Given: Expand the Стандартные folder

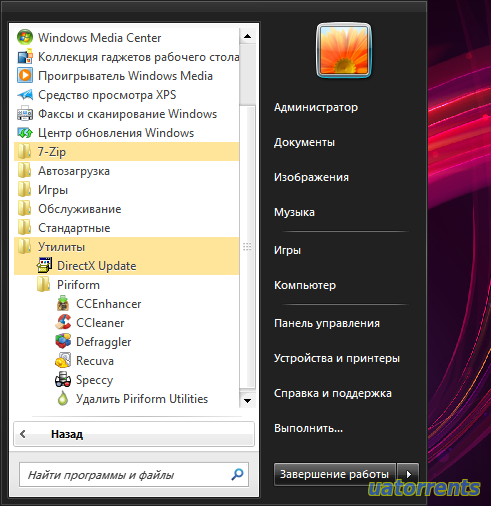Looking at the screenshot, I should tap(127, 228).
